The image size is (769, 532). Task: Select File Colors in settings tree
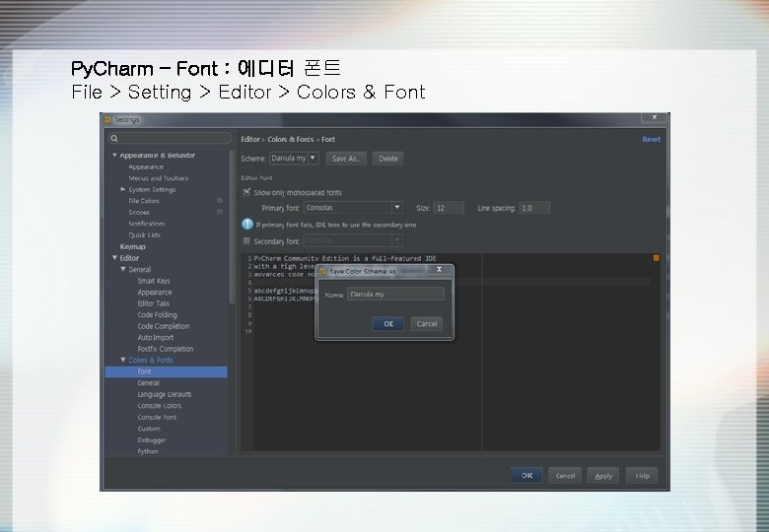coord(144,200)
